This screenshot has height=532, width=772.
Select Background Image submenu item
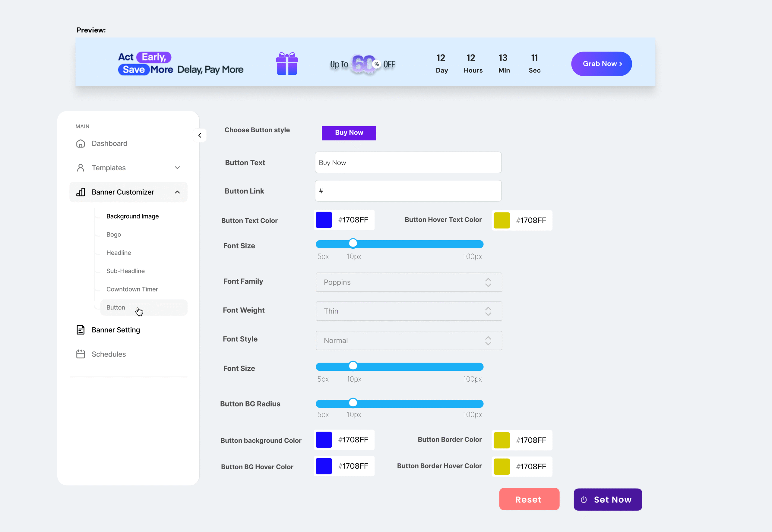click(132, 216)
